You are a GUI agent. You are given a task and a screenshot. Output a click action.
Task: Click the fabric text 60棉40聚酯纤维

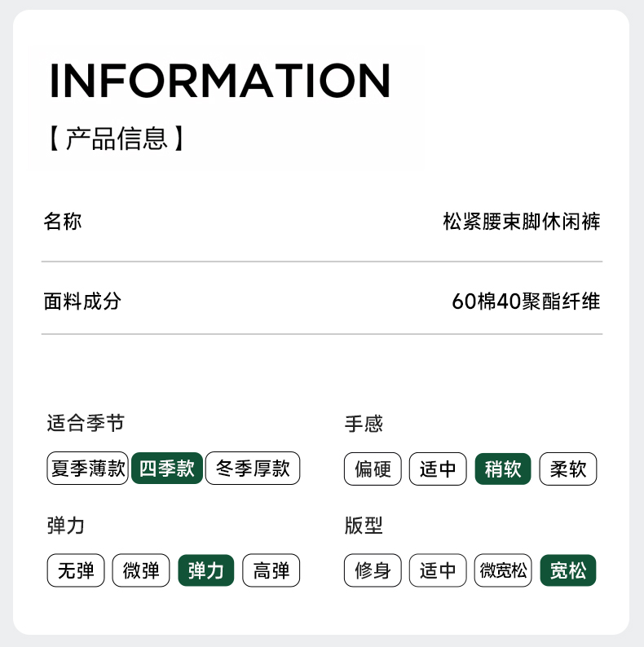[x=526, y=301]
